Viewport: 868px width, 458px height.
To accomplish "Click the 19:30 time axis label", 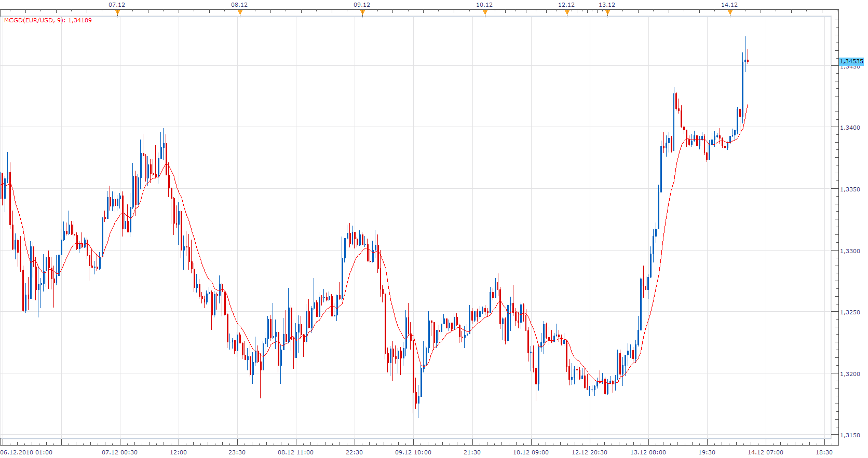I will coord(707,452).
